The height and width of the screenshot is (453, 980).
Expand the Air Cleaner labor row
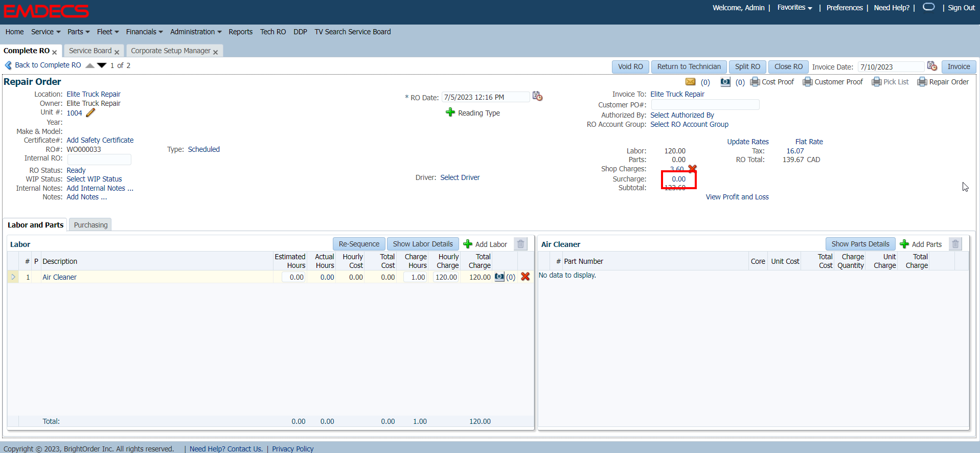pyautogui.click(x=13, y=277)
